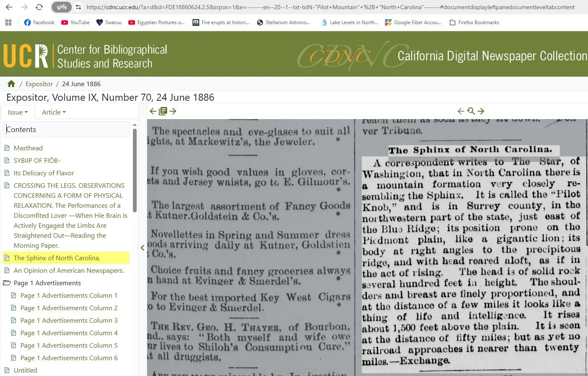Open the Egyptian Postures bookmark
Image resolution: width=588 pixels, height=376 pixels.
click(156, 22)
